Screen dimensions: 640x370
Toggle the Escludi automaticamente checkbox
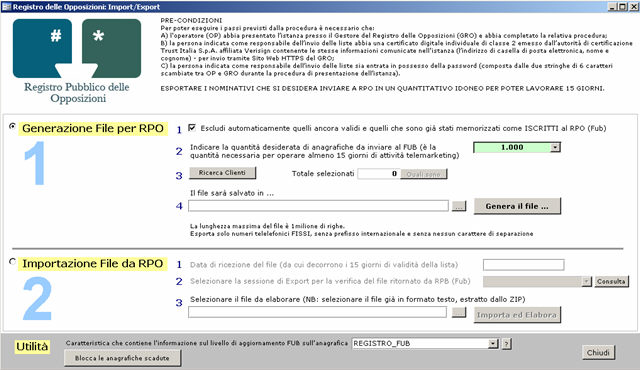click(192, 128)
